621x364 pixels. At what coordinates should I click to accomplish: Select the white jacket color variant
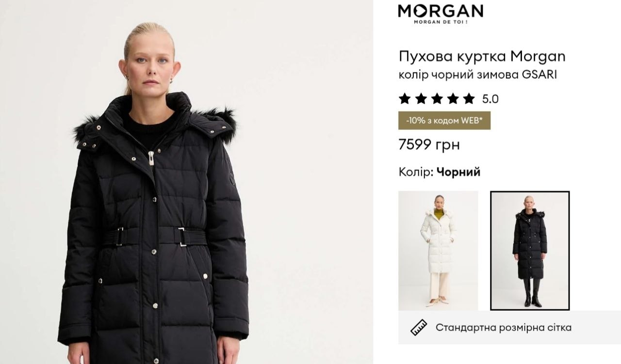tap(438, 251)
